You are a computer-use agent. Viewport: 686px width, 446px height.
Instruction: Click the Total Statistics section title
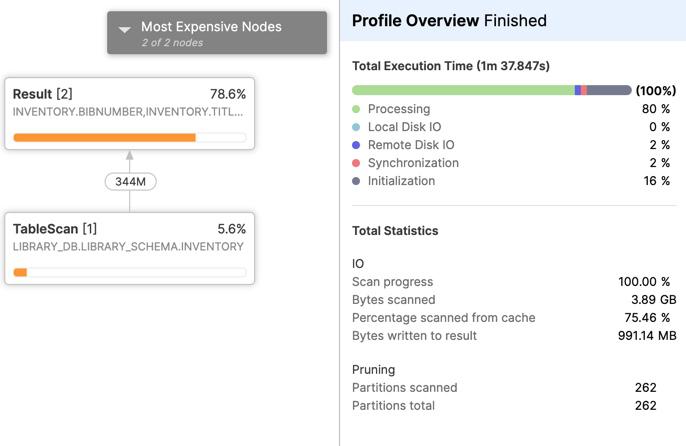pos(395,230)
